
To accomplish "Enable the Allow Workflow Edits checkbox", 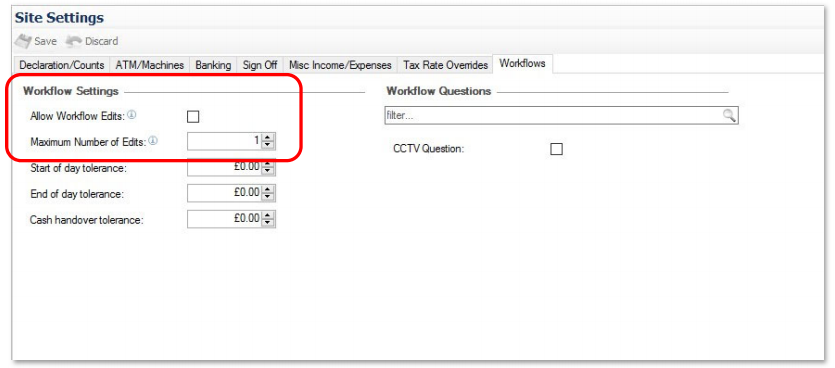I will tap(193, 116).
